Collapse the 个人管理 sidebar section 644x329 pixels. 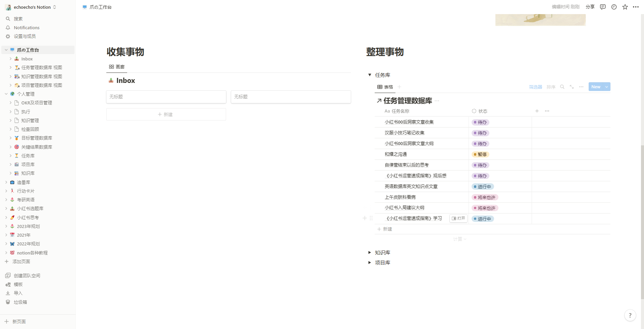(x=6, y=94)
